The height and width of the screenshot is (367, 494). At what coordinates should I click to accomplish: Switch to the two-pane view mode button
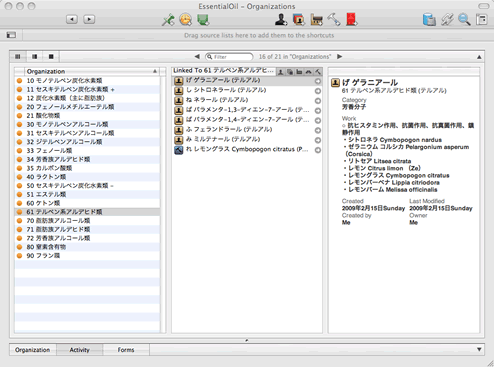coord(34,57)
